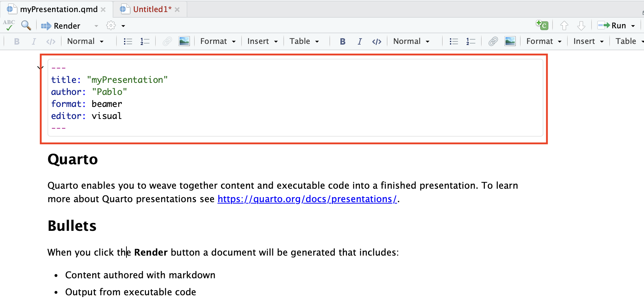Image resolution: width=644 pixels, height=308 pixels.
Task: Click the bullet "Content authored with markdown"
Action: [x=140, y=275]
